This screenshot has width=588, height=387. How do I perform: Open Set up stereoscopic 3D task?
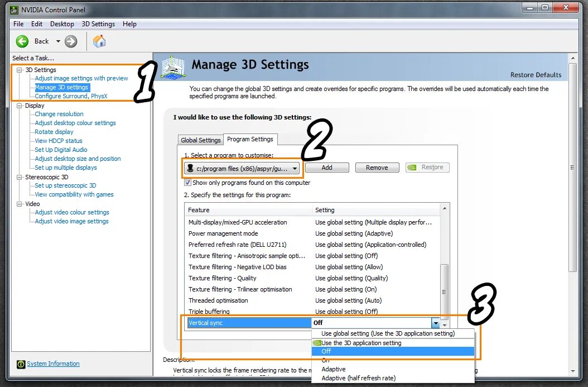(x=66, y=185)
